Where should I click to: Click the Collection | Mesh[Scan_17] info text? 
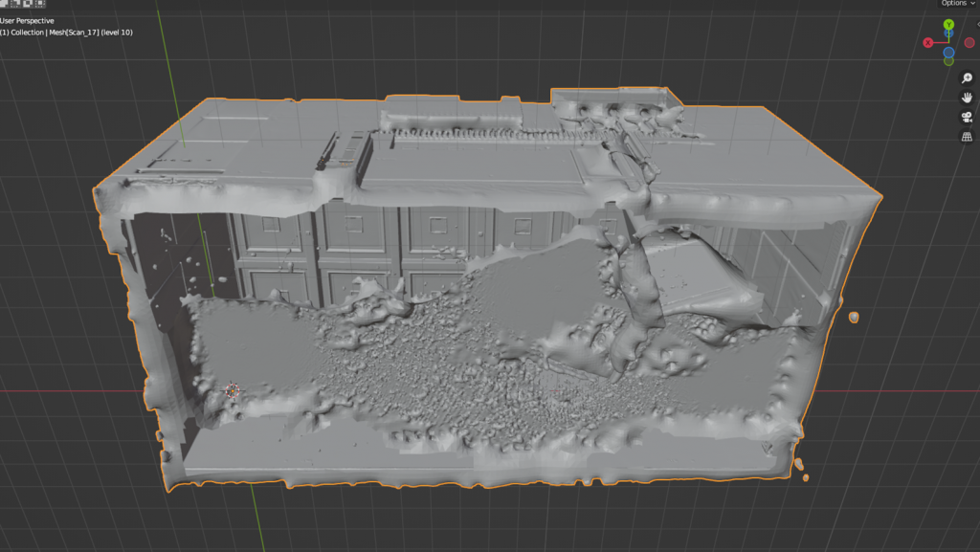(x=66, y=33)
